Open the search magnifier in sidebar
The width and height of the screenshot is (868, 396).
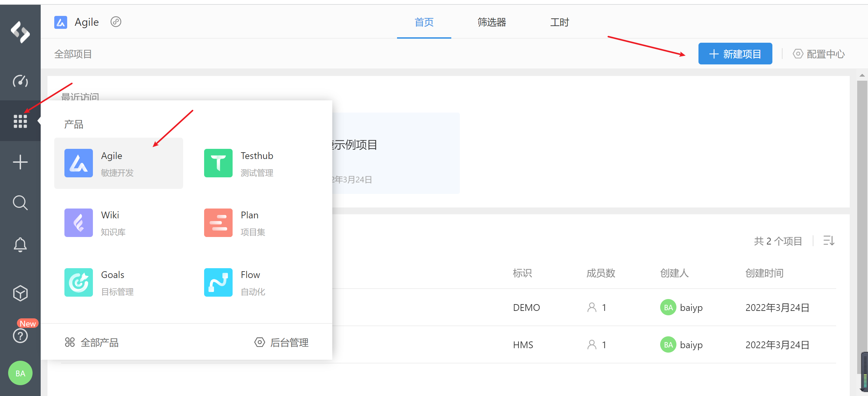coord(20,203)
